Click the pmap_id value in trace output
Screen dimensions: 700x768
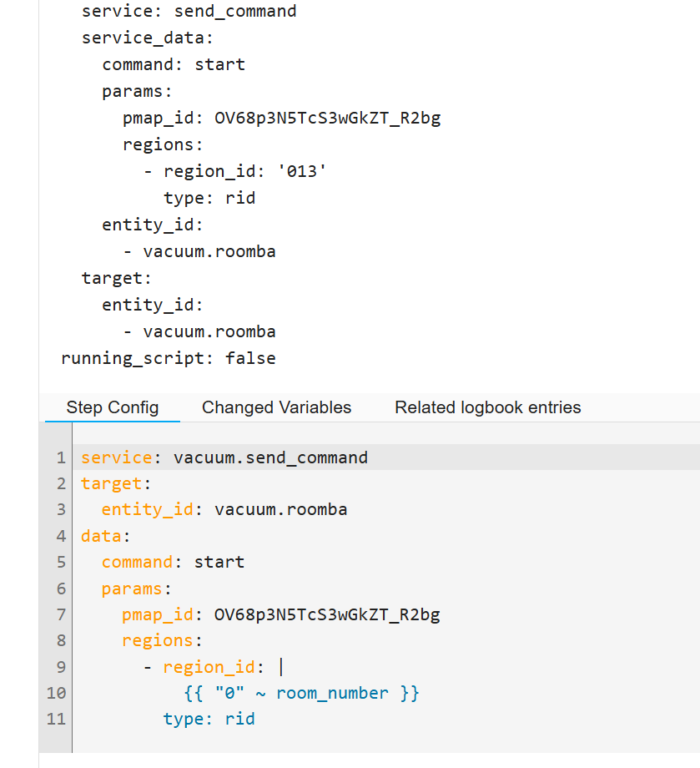(x=328, y=118)
